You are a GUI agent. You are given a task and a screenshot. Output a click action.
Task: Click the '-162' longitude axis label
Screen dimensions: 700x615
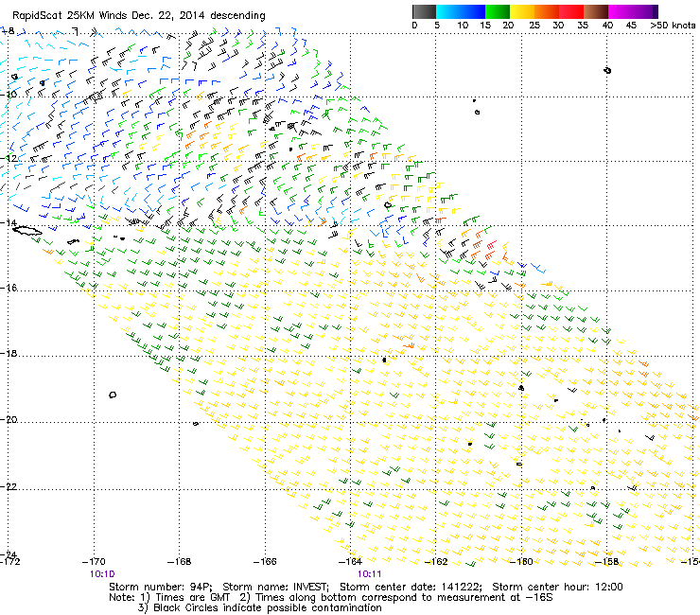(x=436, y=561)
